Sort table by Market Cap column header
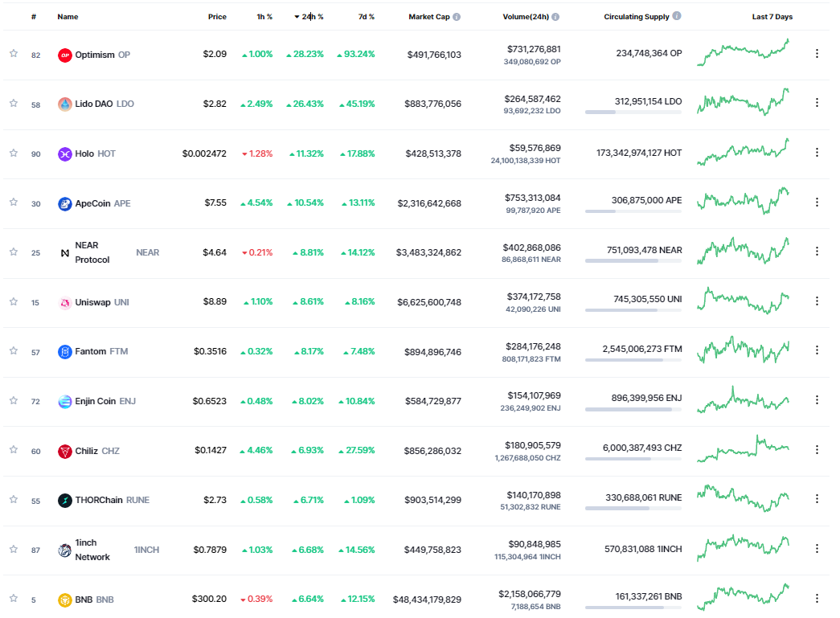The image size is (840, 618). [x=429, y=17]
